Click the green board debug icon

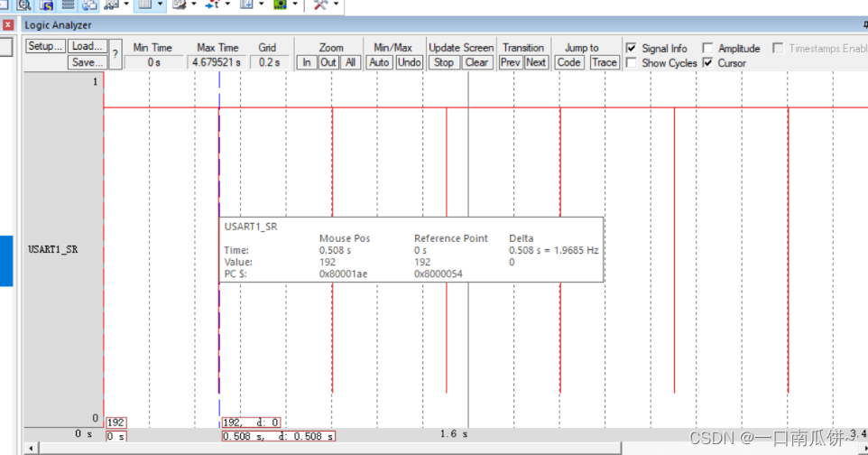[280, 5]
